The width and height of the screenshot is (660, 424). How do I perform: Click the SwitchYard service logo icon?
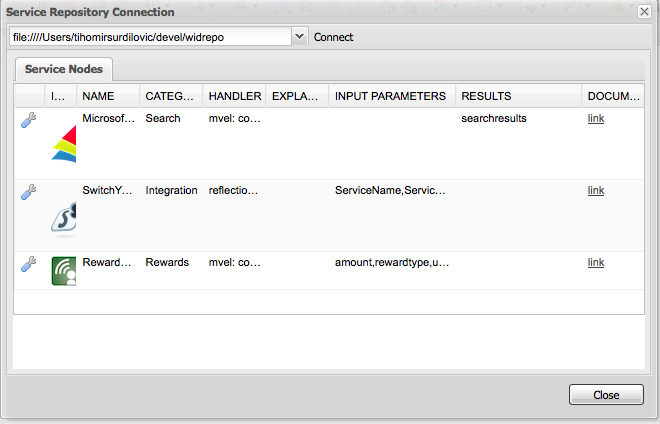tap(63, 217)
